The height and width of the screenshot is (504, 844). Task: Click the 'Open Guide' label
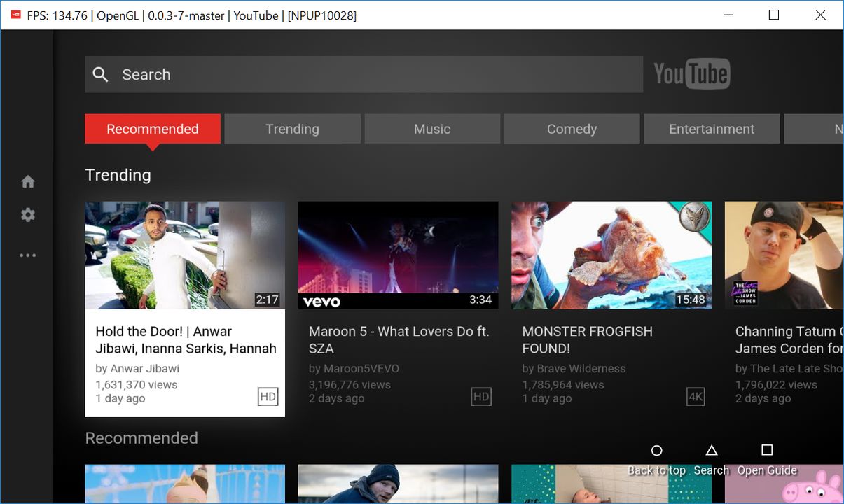(x=767, y=470)
